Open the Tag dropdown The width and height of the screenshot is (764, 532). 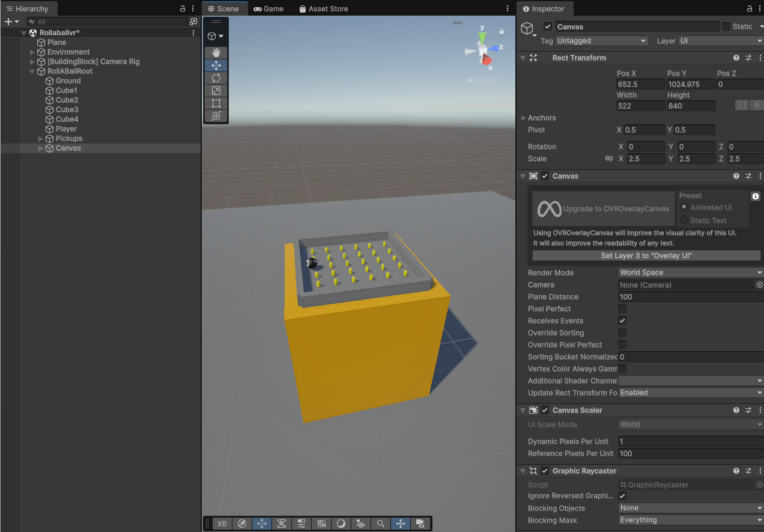pos(602,41)
